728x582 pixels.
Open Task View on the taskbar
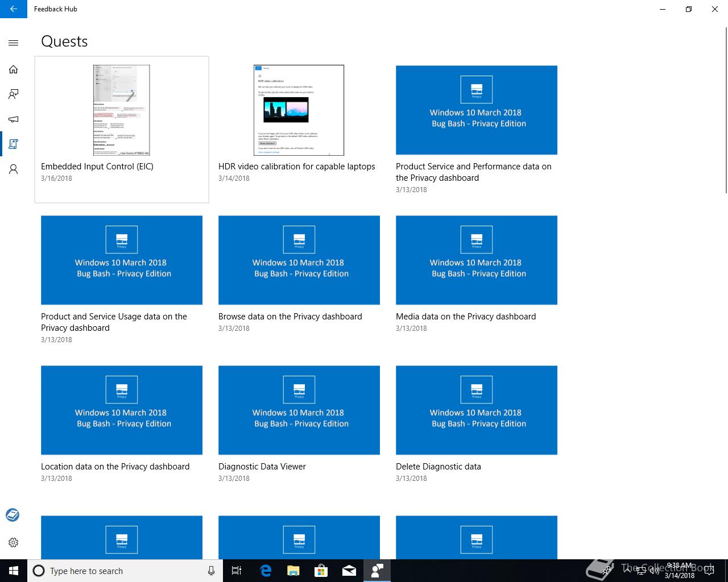237,571
